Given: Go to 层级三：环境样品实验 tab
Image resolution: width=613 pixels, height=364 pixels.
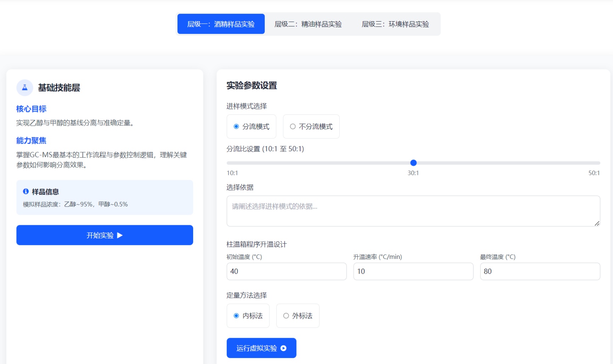Looking at the screenshot, I should pos(395,24).
